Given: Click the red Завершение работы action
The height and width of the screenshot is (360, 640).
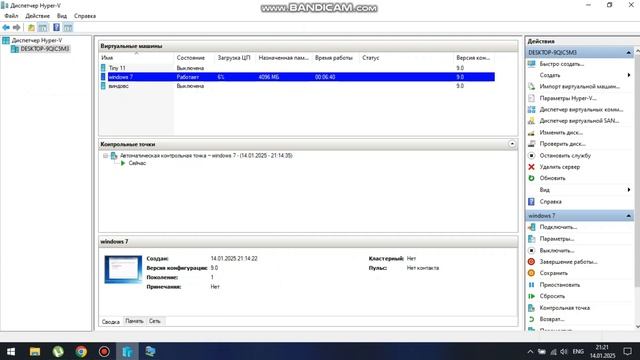Looking at the screenshot, I should pyautogui.click(x=568, y=262).
